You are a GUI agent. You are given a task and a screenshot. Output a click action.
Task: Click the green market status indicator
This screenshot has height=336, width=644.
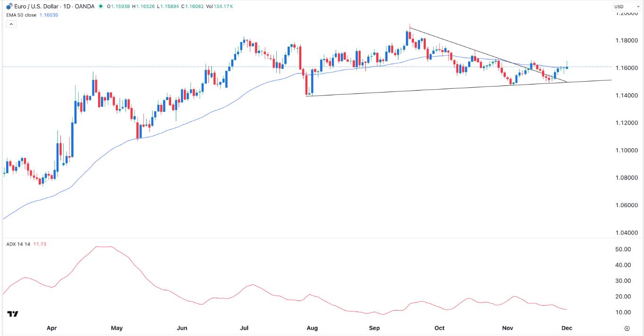100,7
